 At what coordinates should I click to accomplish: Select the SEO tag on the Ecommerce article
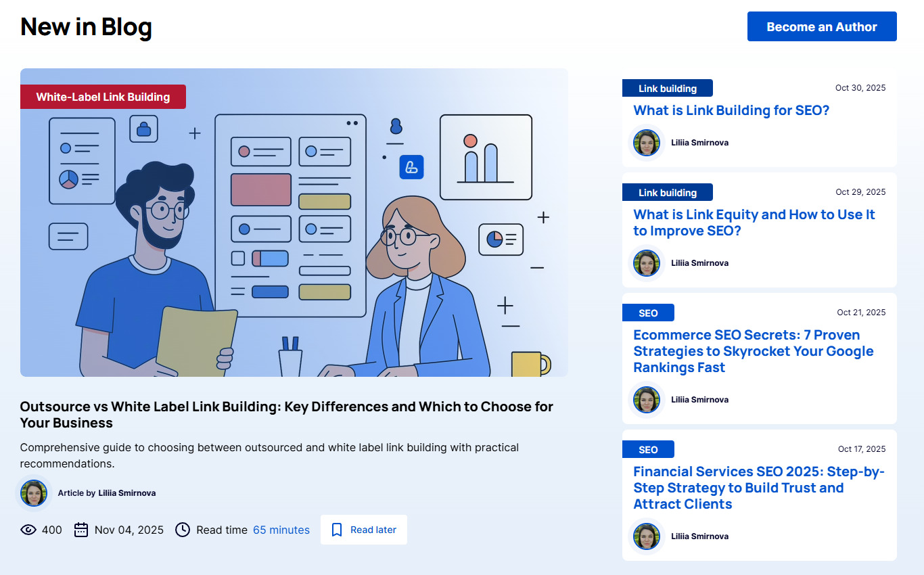click(x=648, y=313)
